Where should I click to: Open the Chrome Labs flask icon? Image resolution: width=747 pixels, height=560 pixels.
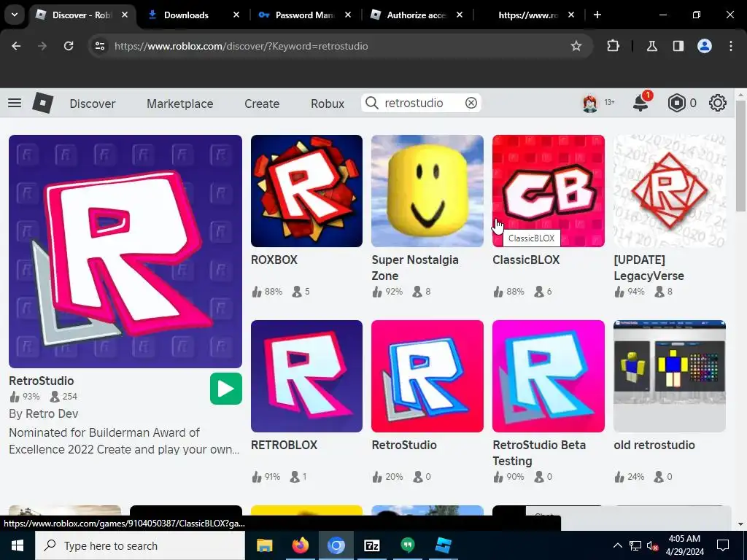coord(651,46)
